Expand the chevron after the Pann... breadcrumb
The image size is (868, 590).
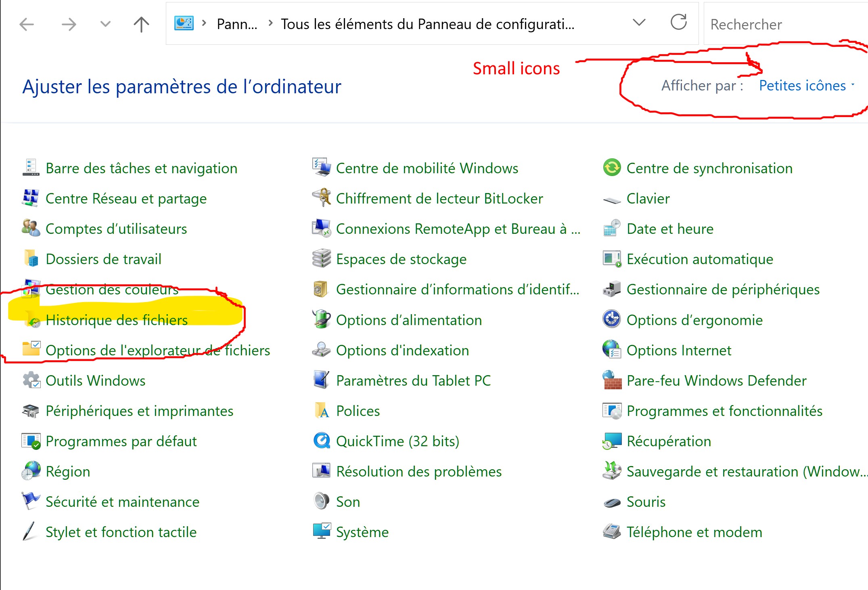271,23
